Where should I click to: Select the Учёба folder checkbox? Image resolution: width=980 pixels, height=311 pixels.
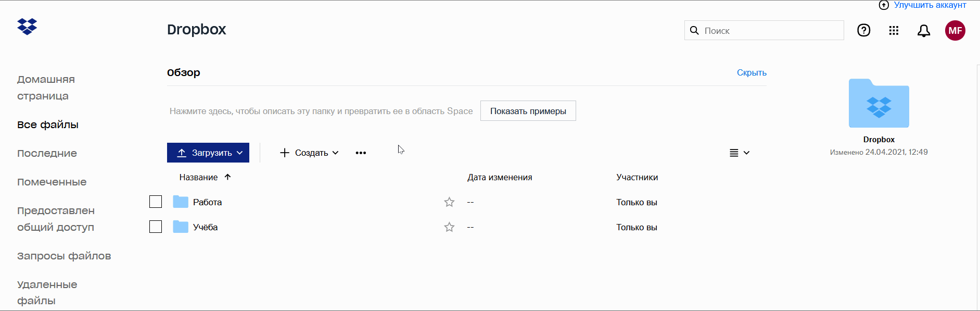[x=156, y=227]
